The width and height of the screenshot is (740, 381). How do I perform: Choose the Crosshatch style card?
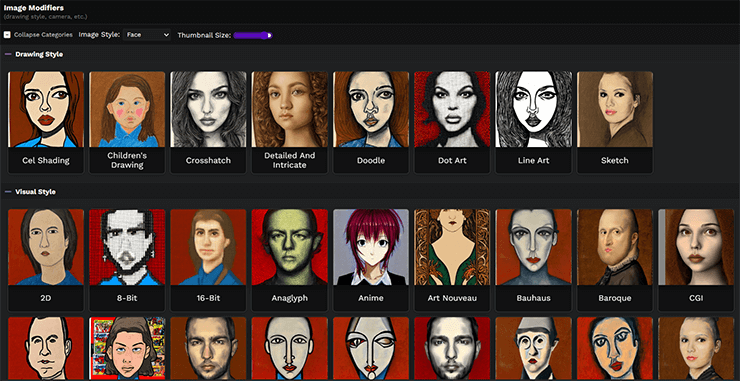tap(208, 122)
